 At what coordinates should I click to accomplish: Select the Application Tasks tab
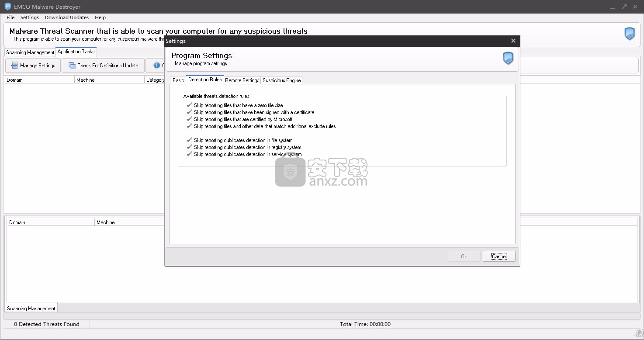pyautogui.click(x=76, y=52)
